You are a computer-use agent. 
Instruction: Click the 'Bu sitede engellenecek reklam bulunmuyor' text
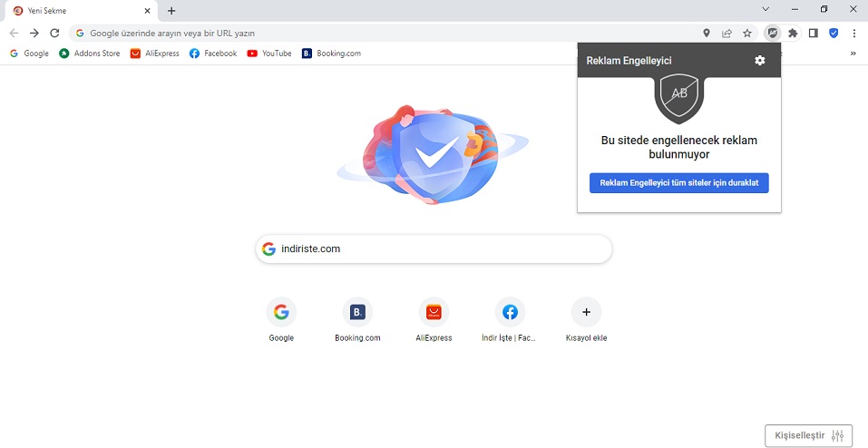click(679, 147)
